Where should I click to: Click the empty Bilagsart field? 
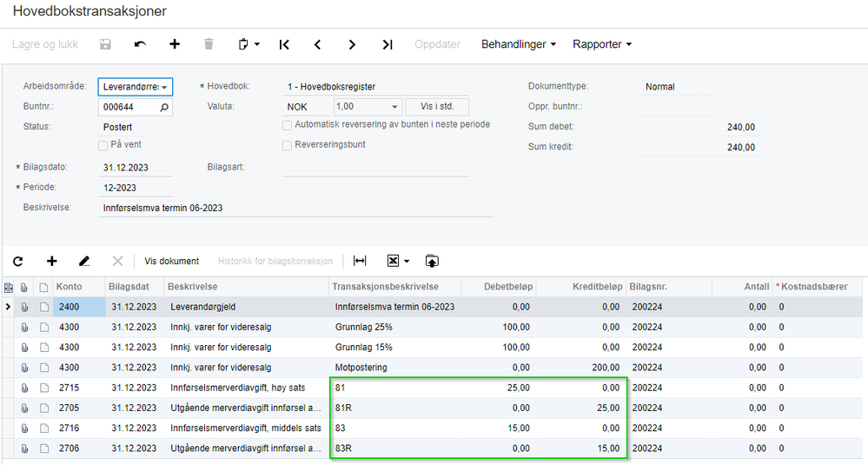(x=375, y=168)
